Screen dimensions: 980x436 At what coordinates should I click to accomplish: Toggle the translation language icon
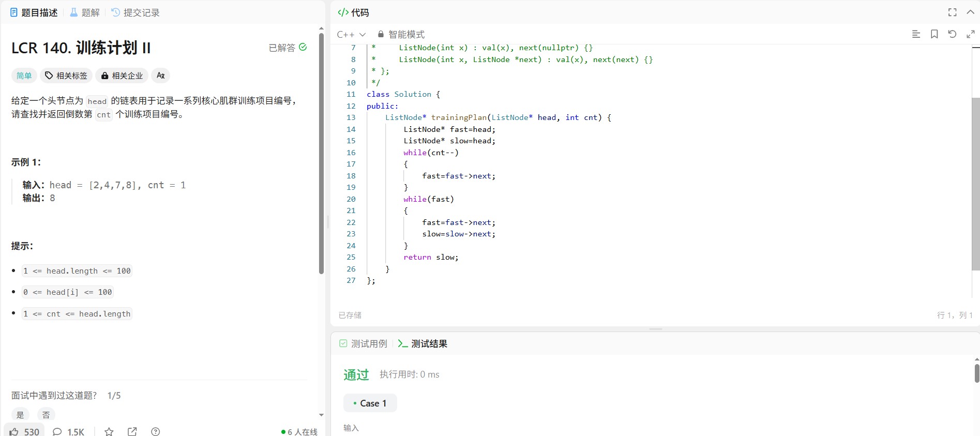click(x=161, y=76)
